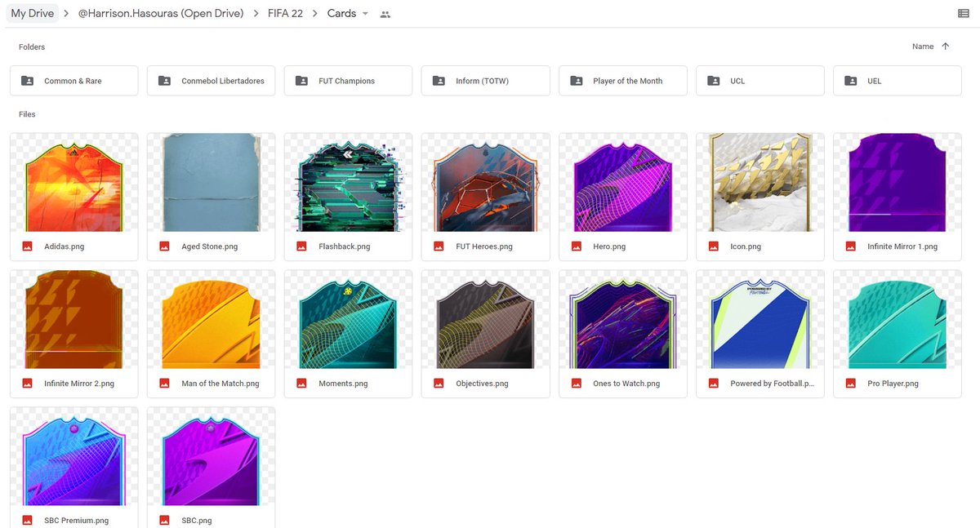
Task: Select the Adidas.png card thumbnail
Action: pyautogui.click(x=74, y=182)
